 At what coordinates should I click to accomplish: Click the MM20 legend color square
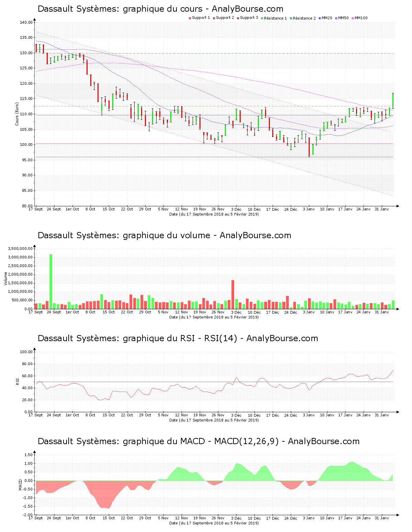(320, 18)
